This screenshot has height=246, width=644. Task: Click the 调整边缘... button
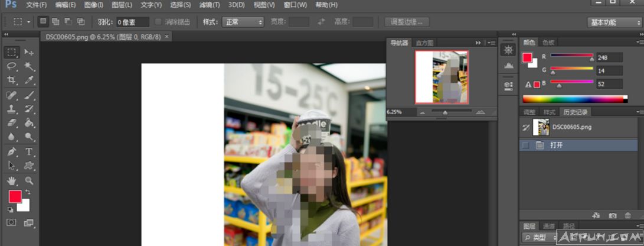407,22
